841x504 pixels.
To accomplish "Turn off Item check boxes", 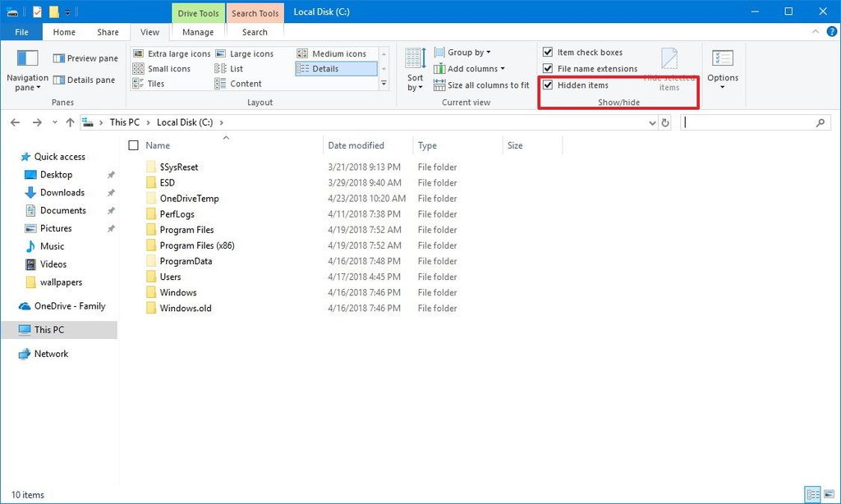I will click(x=548, y=52).
